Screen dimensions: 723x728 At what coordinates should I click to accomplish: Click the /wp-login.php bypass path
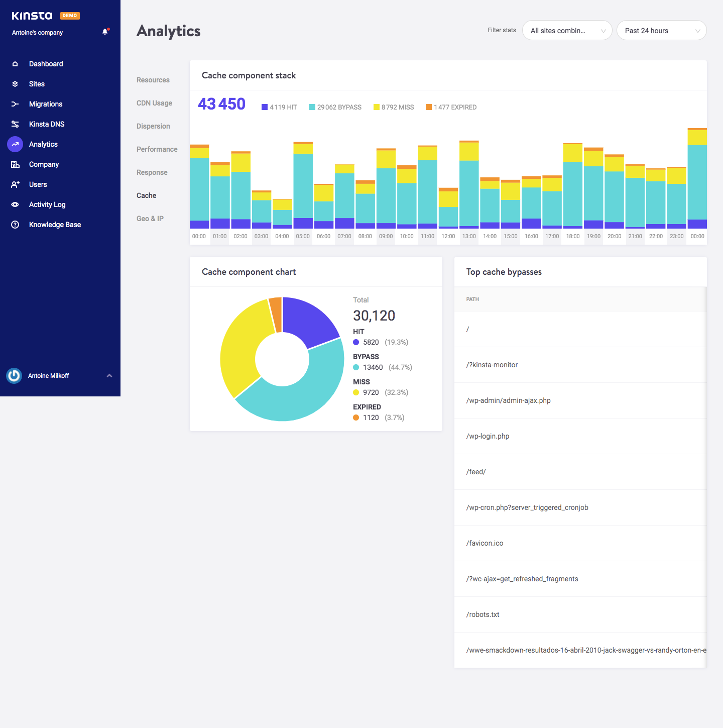pos(487,436)
